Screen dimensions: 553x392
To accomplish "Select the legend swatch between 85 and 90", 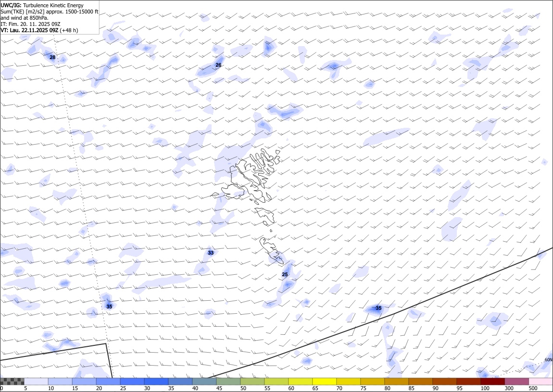I will (420, 381).
